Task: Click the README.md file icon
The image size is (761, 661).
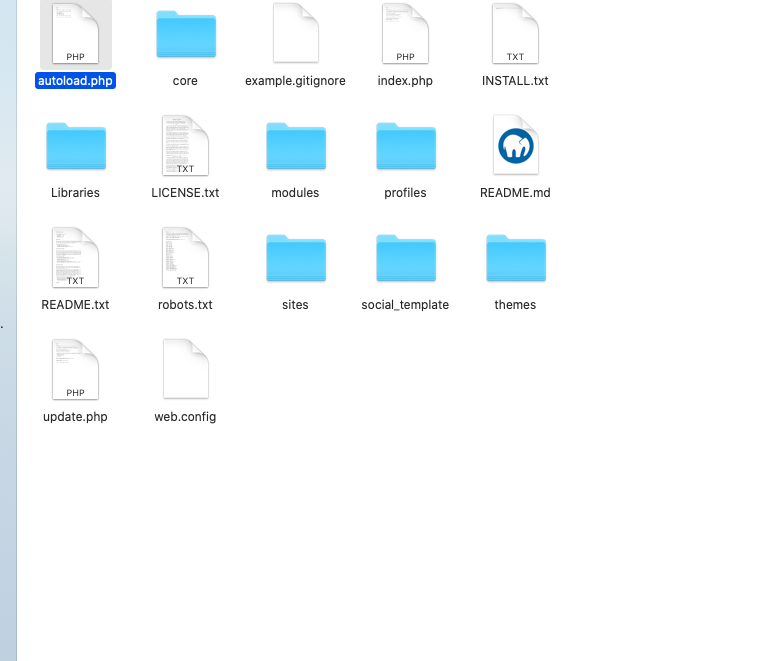Action: (x=515, y=147)
